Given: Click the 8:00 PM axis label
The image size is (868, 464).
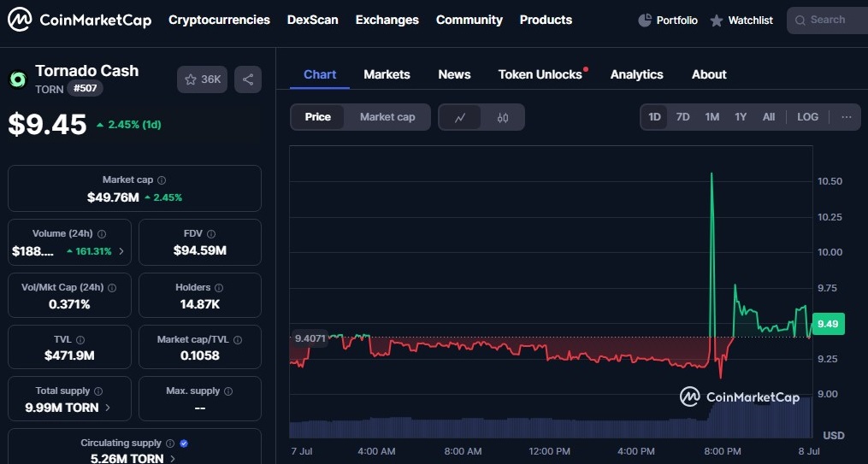Looking at the screenshot, I should (x=723, y=451).
